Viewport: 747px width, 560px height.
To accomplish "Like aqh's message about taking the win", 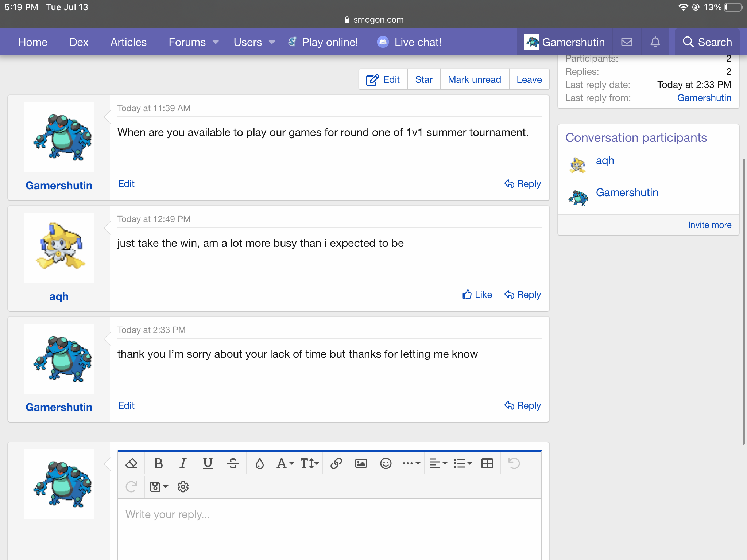I will click(477, 295).
